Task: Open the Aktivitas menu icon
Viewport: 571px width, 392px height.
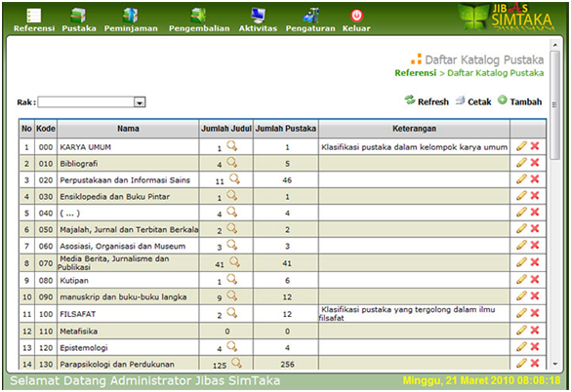Action: 258,16
